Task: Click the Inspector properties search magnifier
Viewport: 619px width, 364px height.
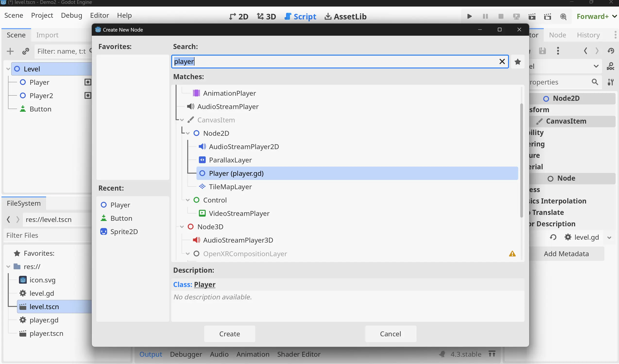Action: [595, 82]
